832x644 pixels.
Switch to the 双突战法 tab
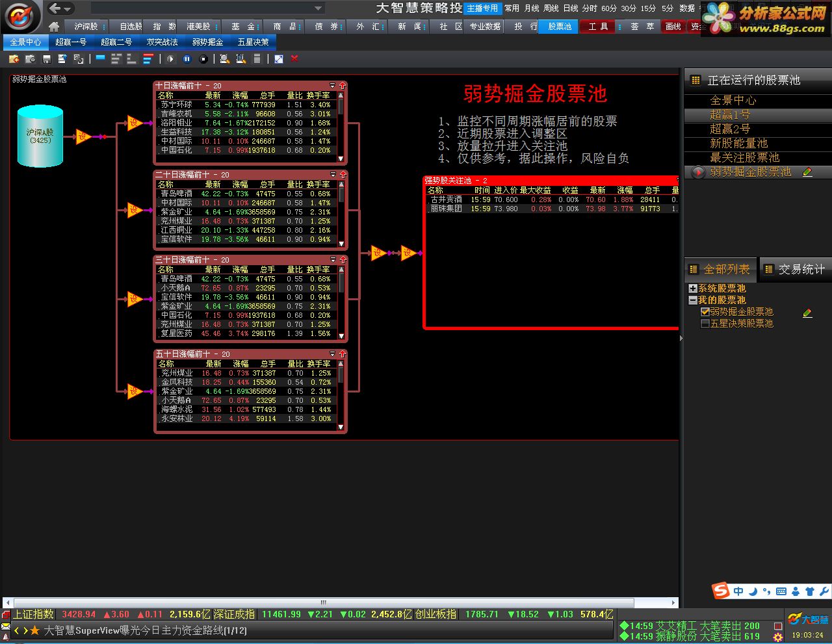[x=162, y=42]
